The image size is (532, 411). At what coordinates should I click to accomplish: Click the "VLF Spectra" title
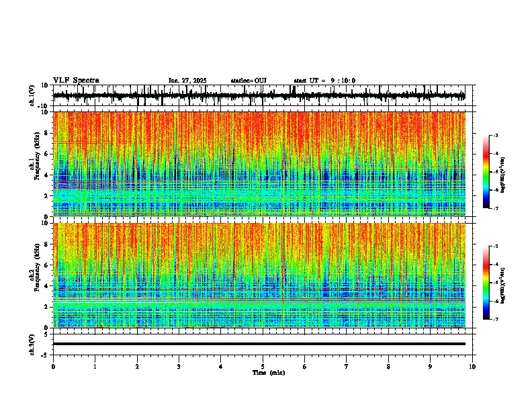coord(76,81)
